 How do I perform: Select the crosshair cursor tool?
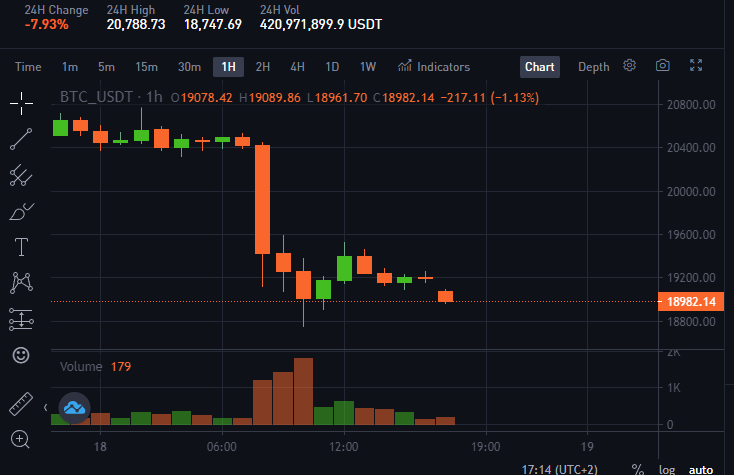click(x=21, y=103)
